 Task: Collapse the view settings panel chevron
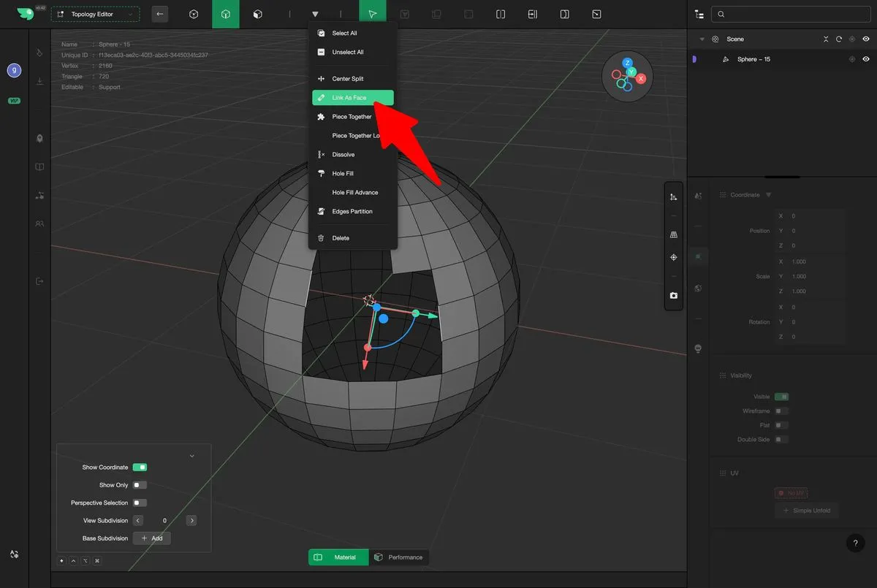[x=191, y=456]
